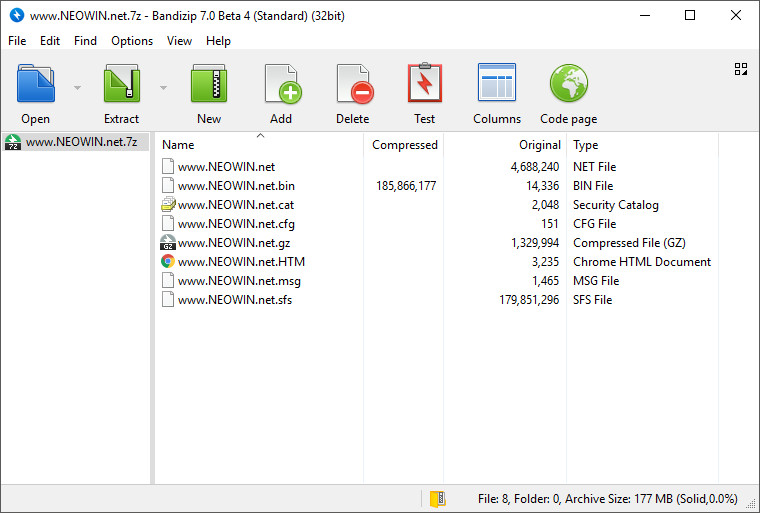Click the Chrome icon for www.NEOWIN.net.HTM
The width and height of the screenshot is (760, 513).
[x=168, y=261]
